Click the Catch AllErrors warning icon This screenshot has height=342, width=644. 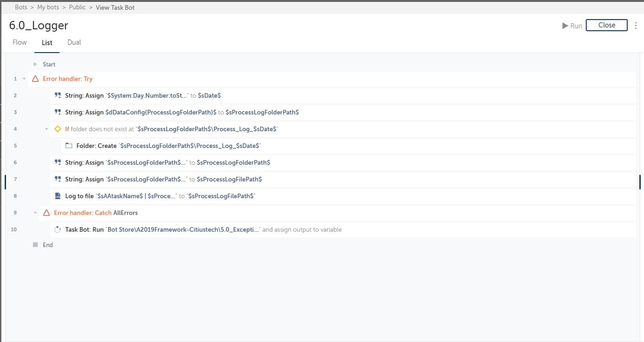click(47, 213)
